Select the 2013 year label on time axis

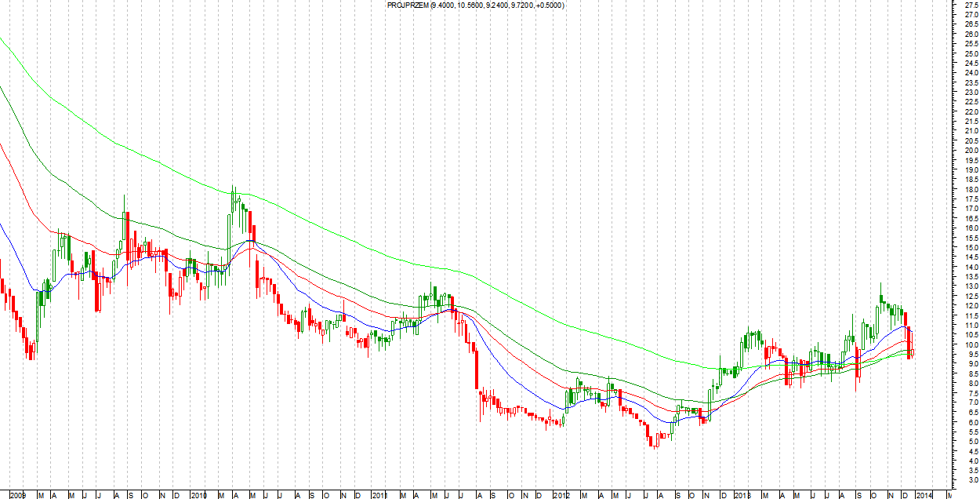point(742,494)
